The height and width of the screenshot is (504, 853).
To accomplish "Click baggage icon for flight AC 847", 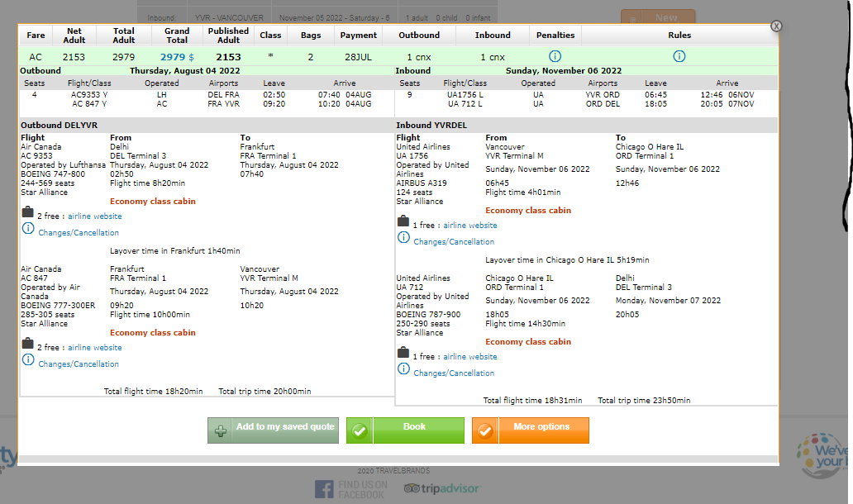I will point(27,346).
